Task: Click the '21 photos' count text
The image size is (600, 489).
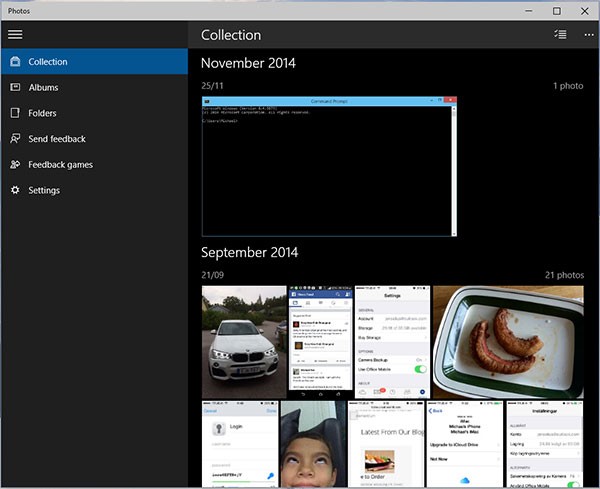Action: [565, 275]
